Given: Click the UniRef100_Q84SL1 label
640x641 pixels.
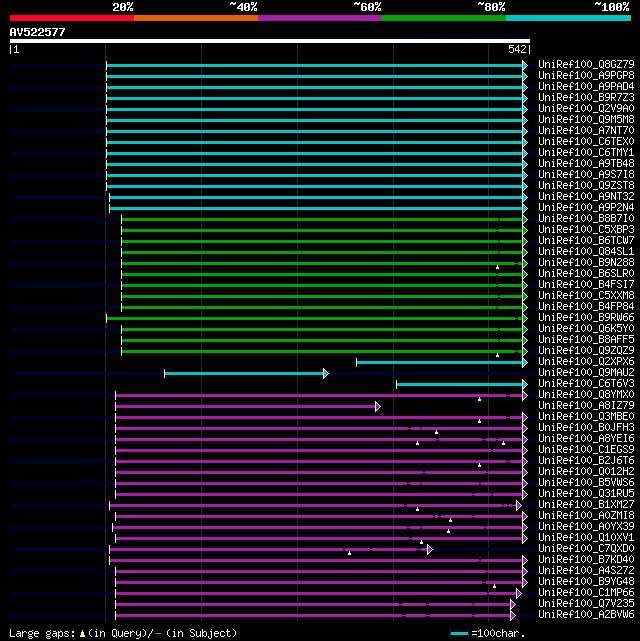Looking at the screenshot, I should [586, 252].
